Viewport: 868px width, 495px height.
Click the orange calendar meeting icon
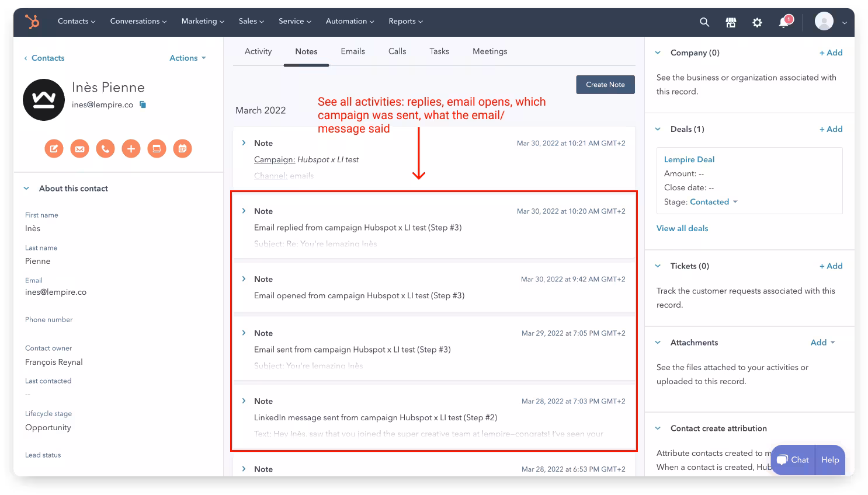(x=182, y=148)
